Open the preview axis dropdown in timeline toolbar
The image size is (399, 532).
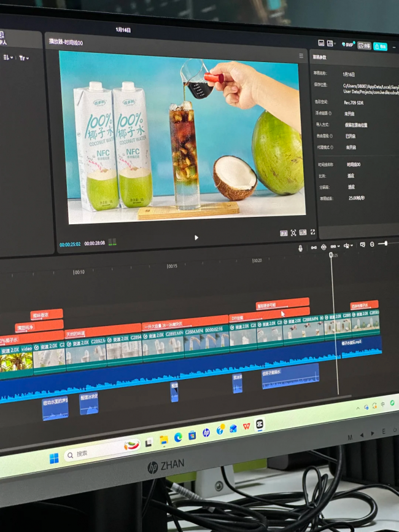point(335,246)
